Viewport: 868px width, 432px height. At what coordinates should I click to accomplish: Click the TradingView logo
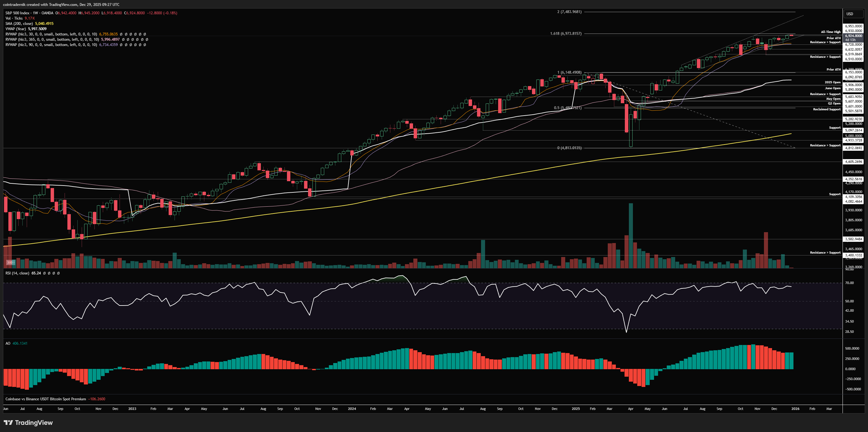[28, 423]
